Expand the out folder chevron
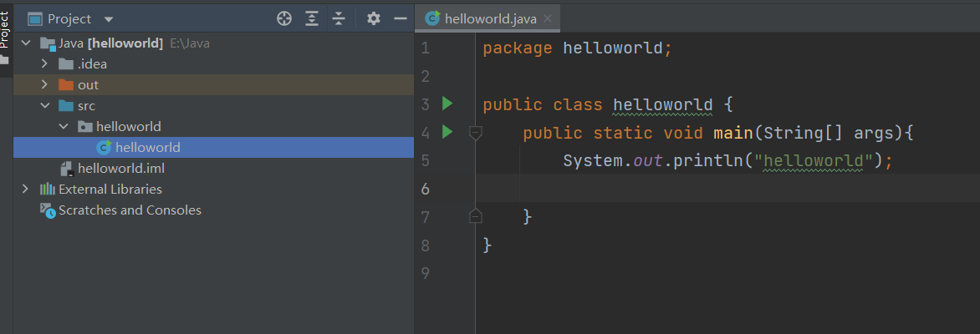 tap(44, 85)
